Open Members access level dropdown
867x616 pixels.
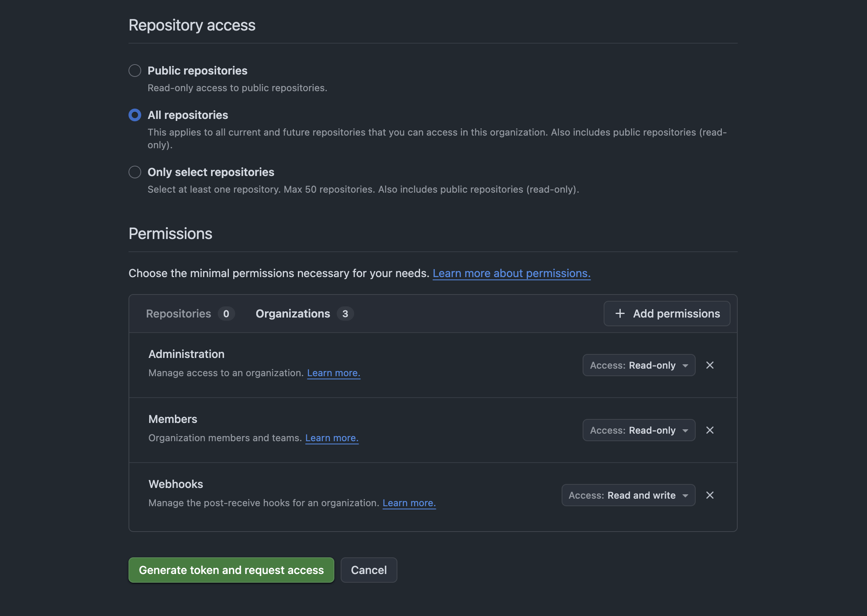(639, 430)
